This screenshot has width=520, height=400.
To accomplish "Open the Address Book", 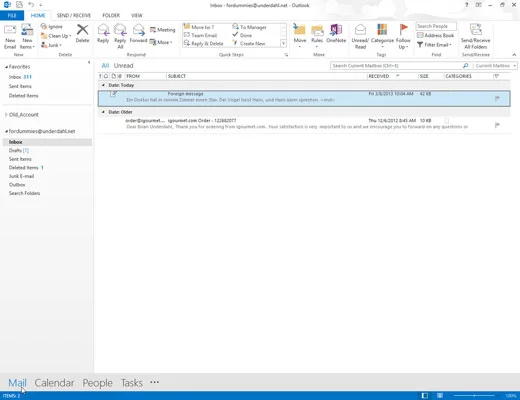I will click(x=435, y=35).
